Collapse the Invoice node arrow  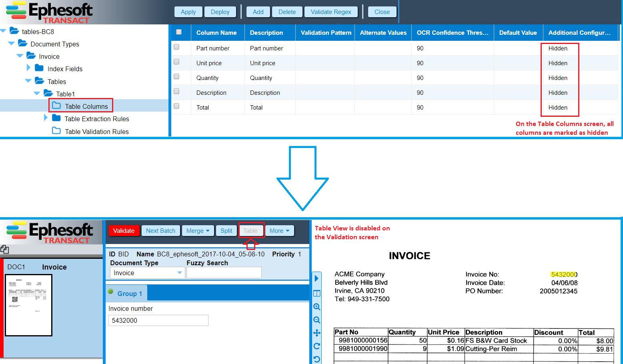[20, 56]
